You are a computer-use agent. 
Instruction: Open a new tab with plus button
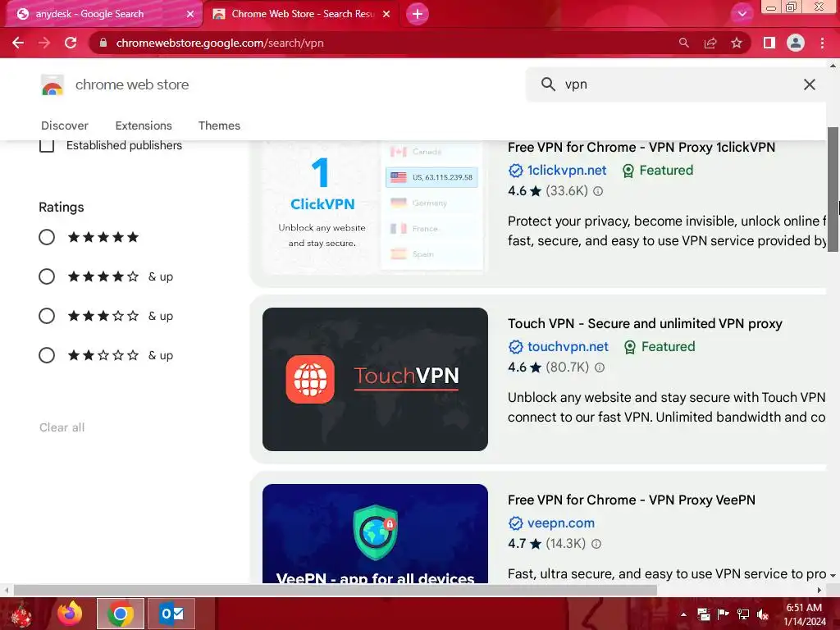click(x=418, y=14)
